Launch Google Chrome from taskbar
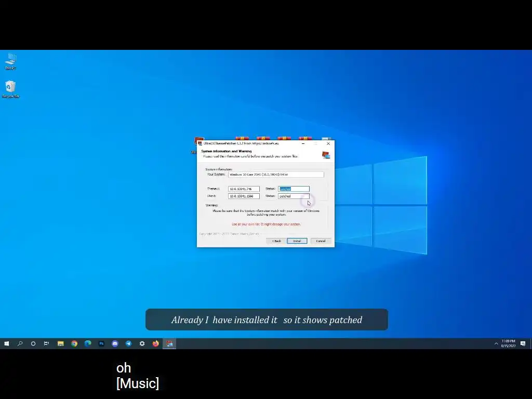Screen dimensions: 532x399 coord(74,344)
